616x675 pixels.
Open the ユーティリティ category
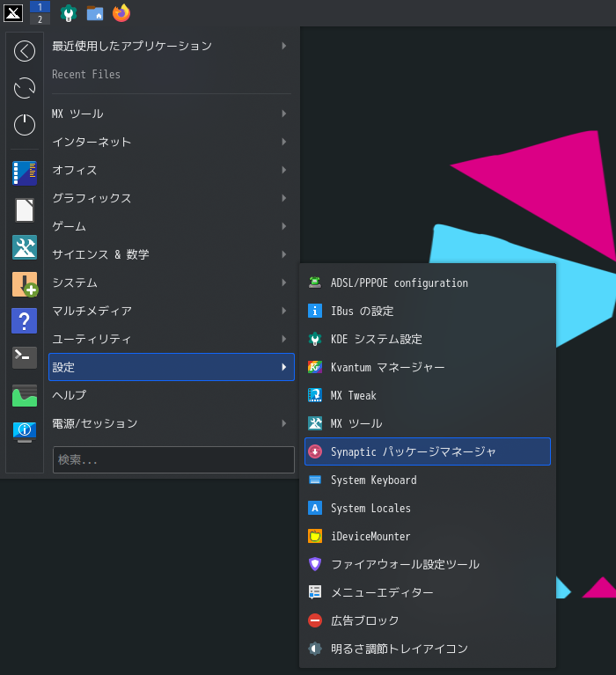click(172, 339)
